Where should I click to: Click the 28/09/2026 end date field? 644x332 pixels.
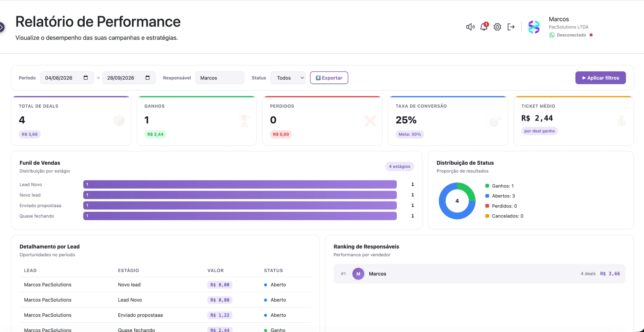(x=129, y=78)
